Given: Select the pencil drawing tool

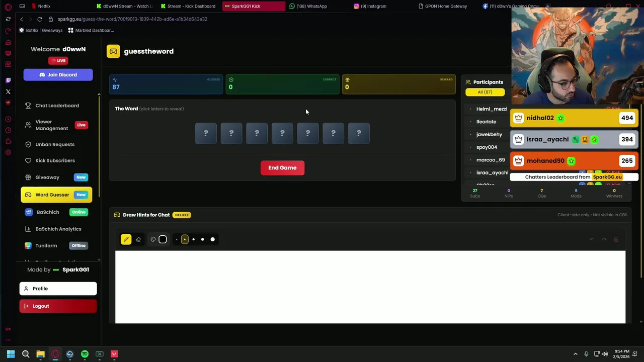Looking at the screenshot, I should point(126,239).
